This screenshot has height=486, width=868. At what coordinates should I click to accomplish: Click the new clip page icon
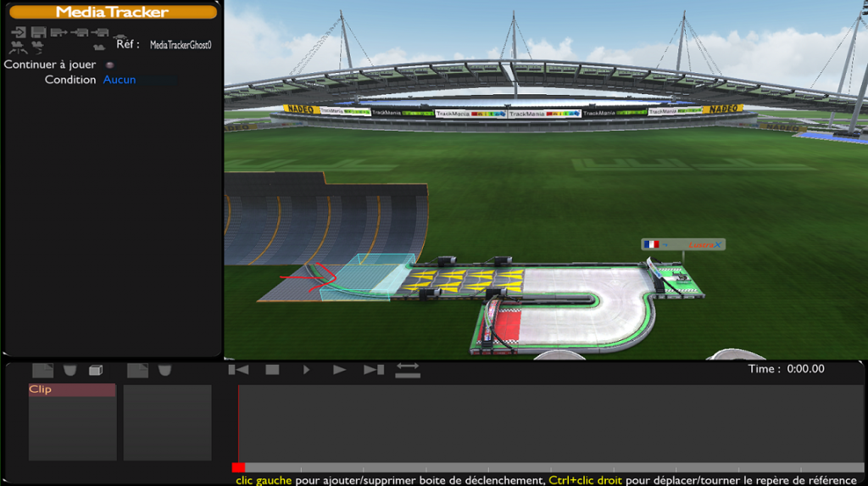point(42,370)
